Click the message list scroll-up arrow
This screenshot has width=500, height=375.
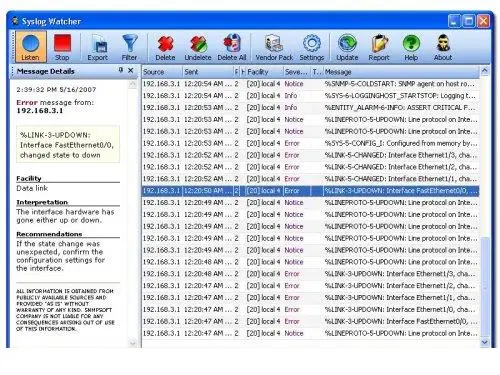(x=484, y=71)
